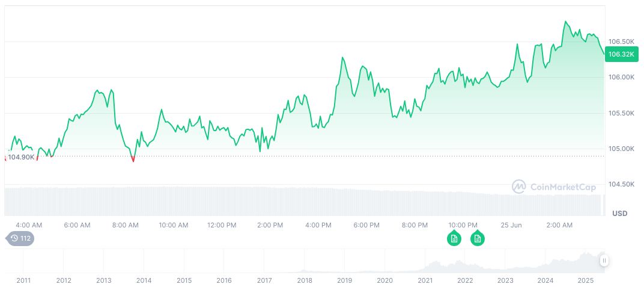
Task: Open the left news article marker
Action: [454, 238]
